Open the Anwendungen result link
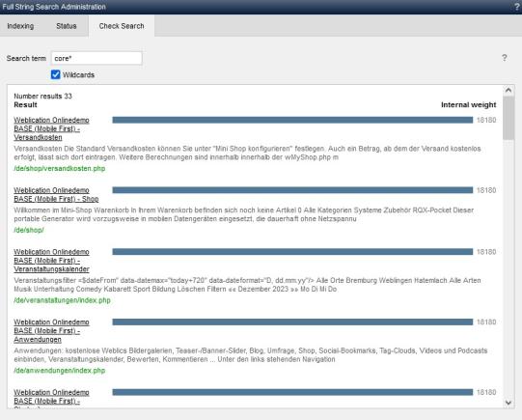522x420 pixels. (x=51, y=331)
